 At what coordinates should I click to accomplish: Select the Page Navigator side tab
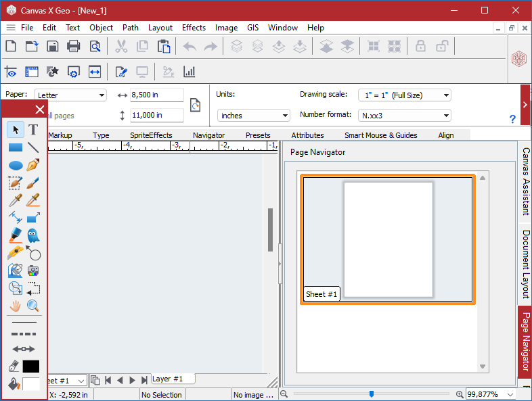pyautogui.click(x=525, y=341)
